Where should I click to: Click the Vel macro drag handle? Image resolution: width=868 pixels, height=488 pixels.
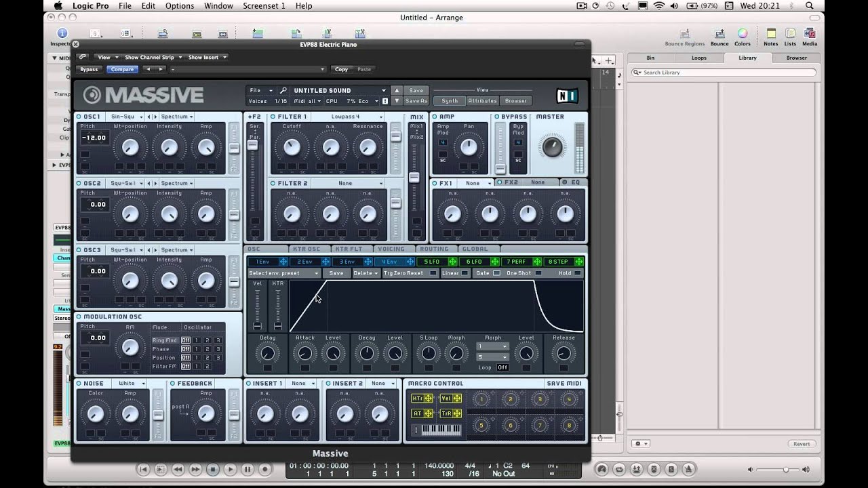pyautogui.click(x=457, y=399)
